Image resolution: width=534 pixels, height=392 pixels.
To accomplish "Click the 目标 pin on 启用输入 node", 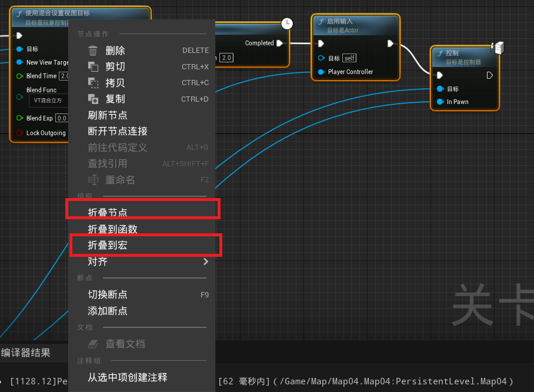I will pyautogui.click(x=321, y=58).
